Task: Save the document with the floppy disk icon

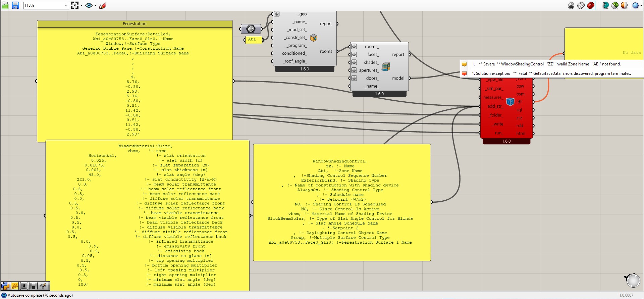Action: tap(15, 5)
